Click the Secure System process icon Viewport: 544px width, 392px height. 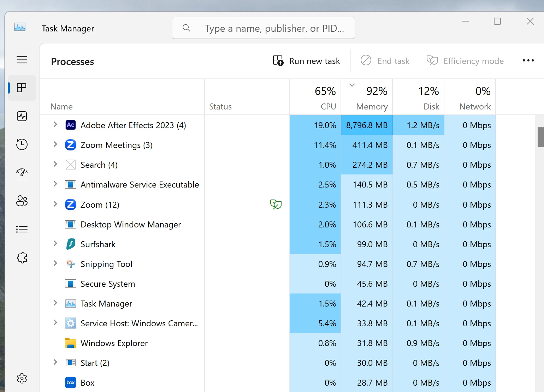tap(71, 284)
